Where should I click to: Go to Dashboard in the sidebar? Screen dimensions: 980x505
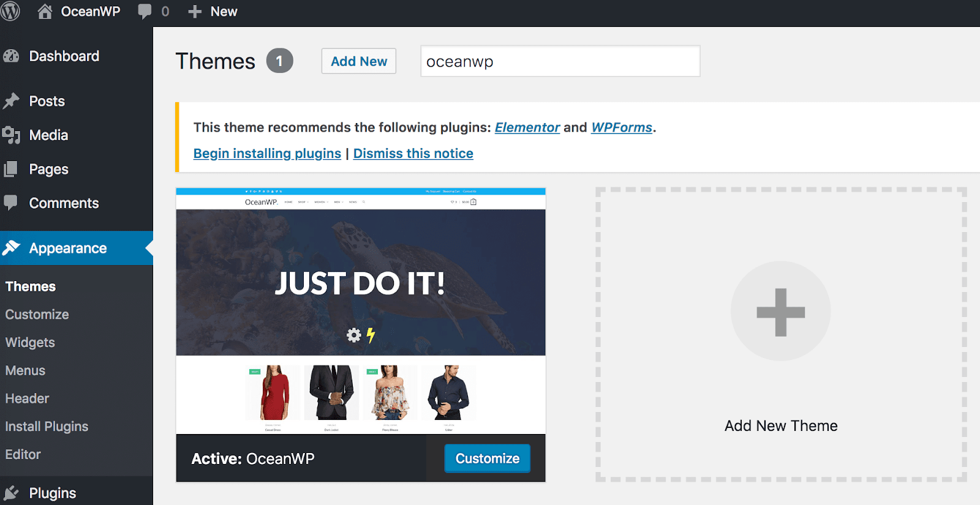(64, 56)
